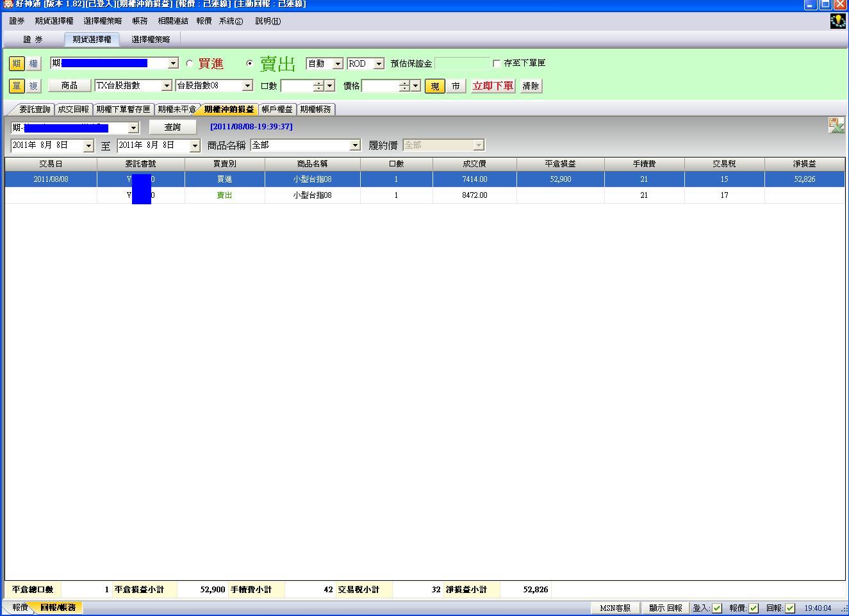Click the 預估保證金 field
The height and width of the screenshot is (616, 849).
click(x=462, y=63)
